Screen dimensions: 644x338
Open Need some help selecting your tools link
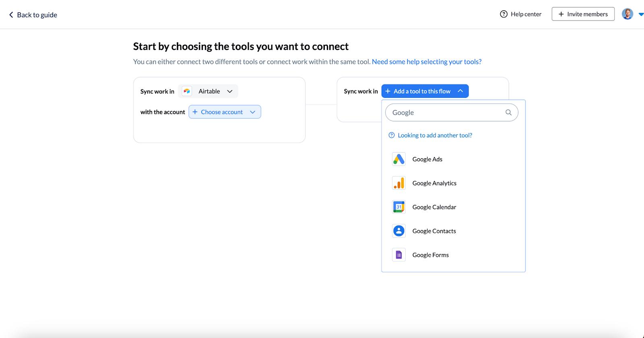pos(427,62)
